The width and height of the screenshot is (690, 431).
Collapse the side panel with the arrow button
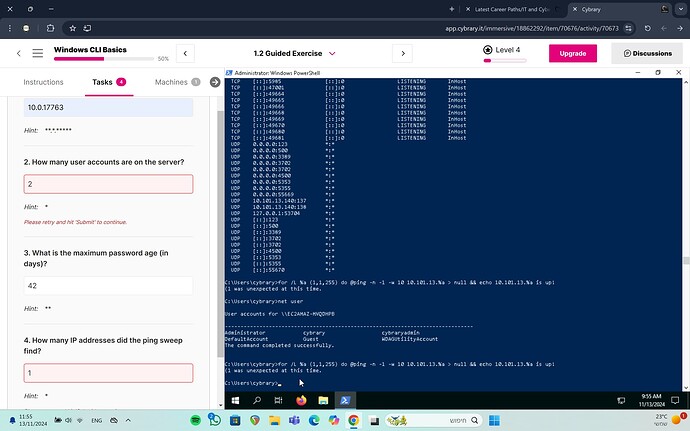(x=215, y=82)
